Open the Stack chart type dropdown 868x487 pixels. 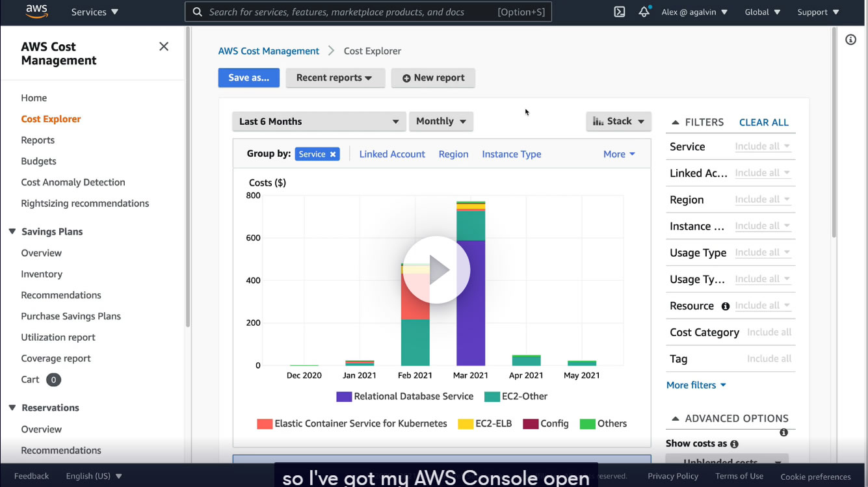pyautogui.click(x=618, y=122)
